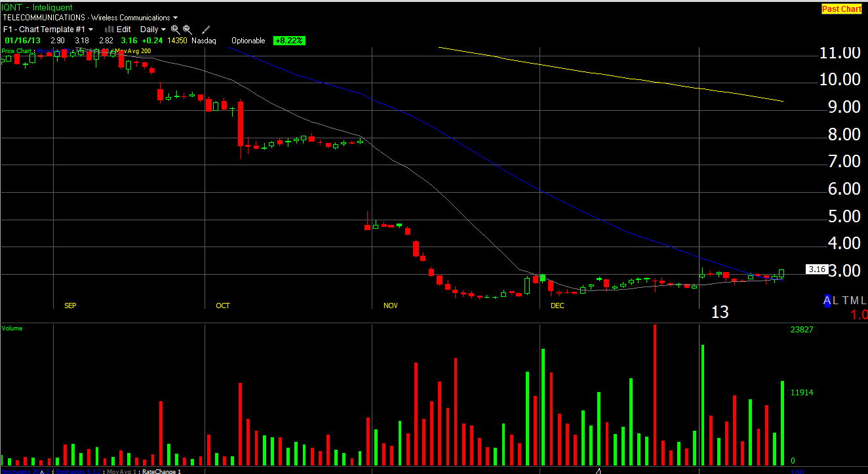Image resolution: width=868 pixels, height=474 pixels.
Task: Click the zoom out magnifier icon
Action: pos(187,30)
